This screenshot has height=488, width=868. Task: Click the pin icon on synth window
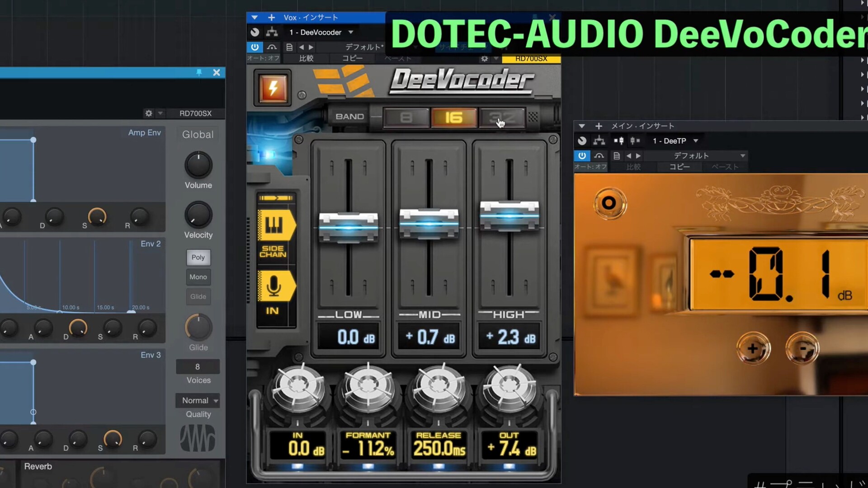pos(199,72)
